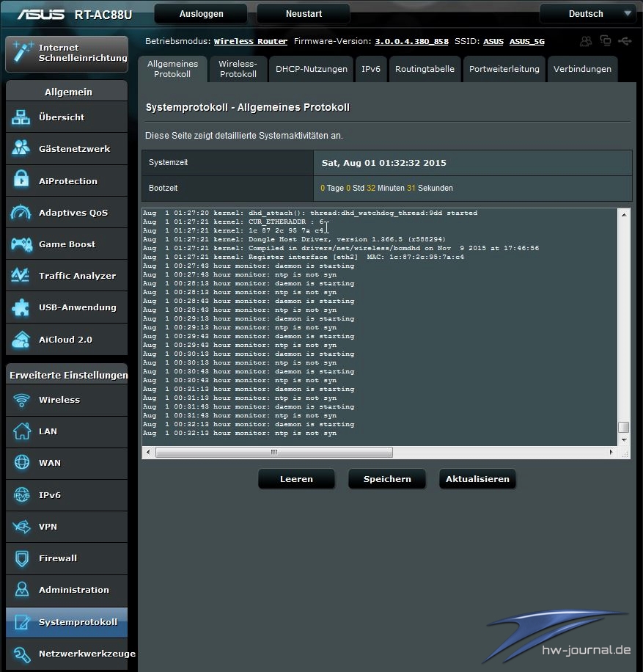Viewport: 643px width, 672px height.
Task: Click Aktualisieren to refresh log
Action: pos(477,479)
